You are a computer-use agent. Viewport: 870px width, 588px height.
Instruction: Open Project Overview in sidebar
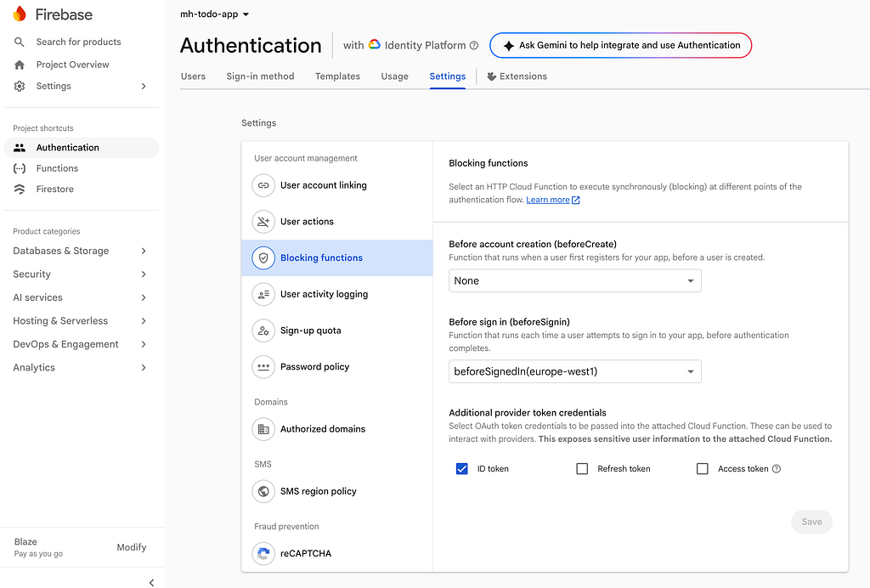(x=73, y=65)
